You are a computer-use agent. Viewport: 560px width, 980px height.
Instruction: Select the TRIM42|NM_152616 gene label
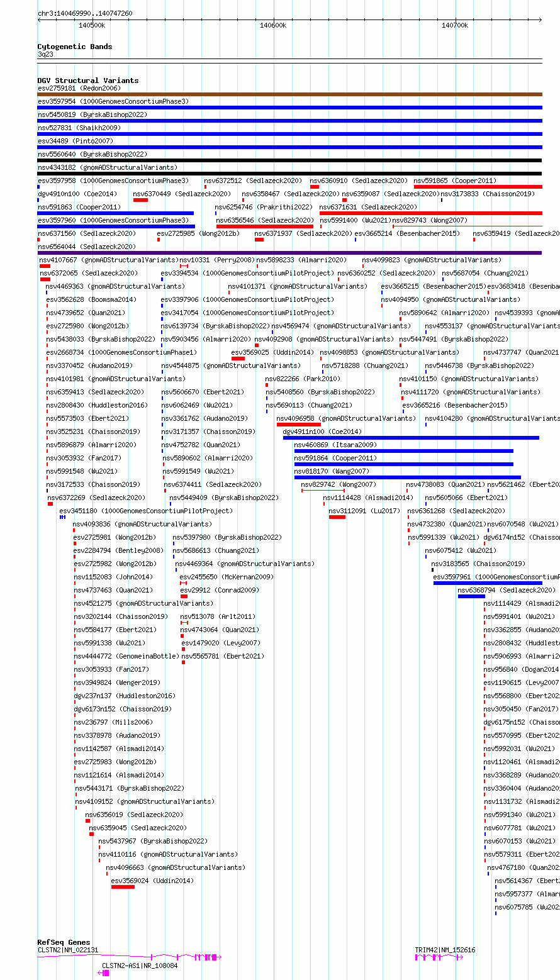tap(445, 950)
